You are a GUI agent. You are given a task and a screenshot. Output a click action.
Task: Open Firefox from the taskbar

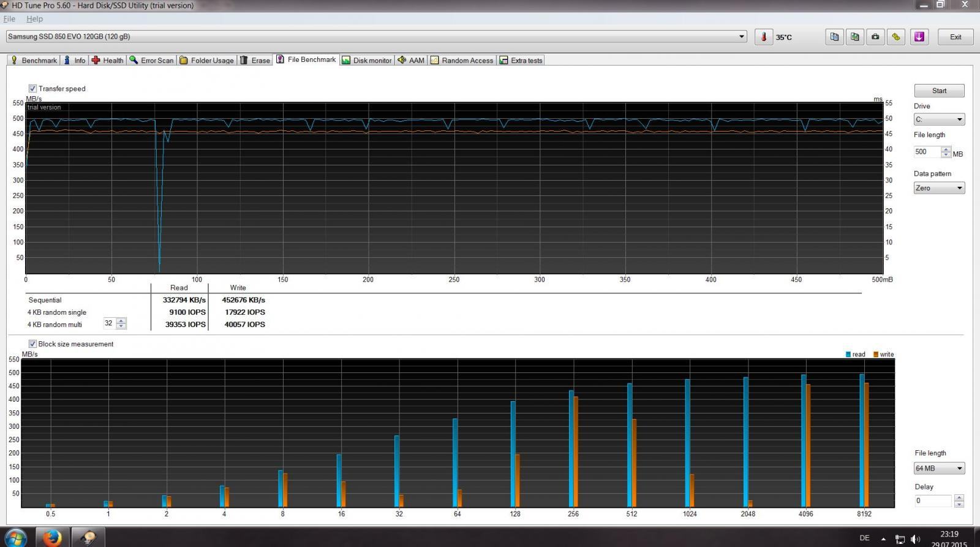pyautogui.click(x=52, y=537)
